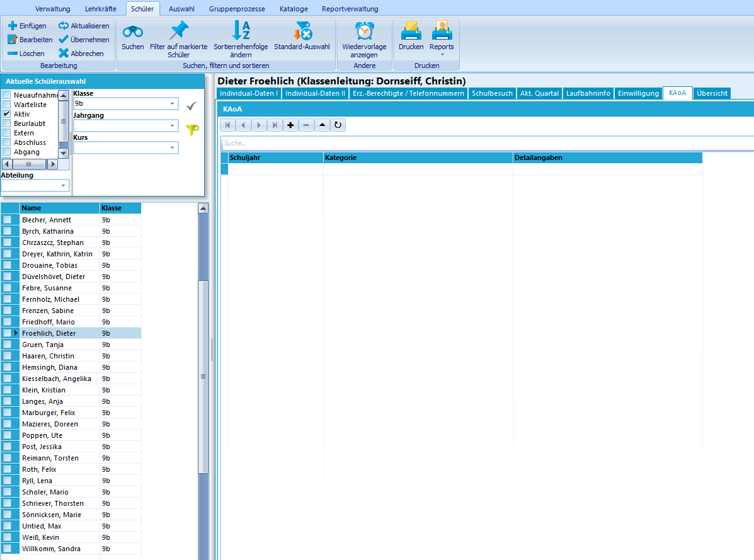The image size is (754, 560).
Task: Sort KAoA grid by Kategorie header
Action: (x=418, y=157)
